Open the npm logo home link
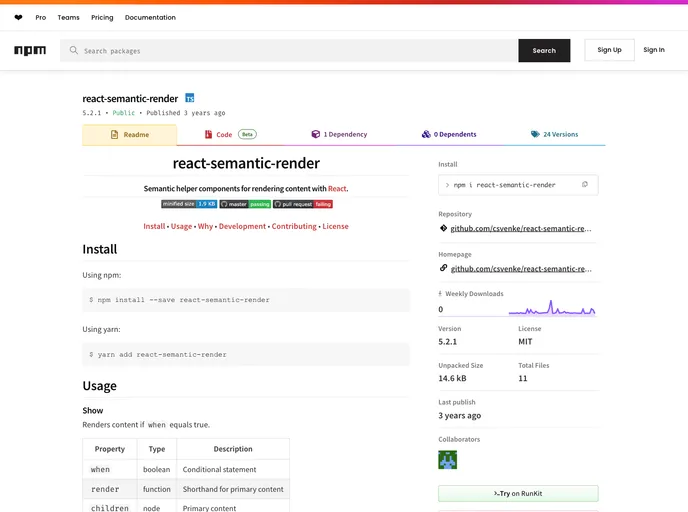 [30, 50]
